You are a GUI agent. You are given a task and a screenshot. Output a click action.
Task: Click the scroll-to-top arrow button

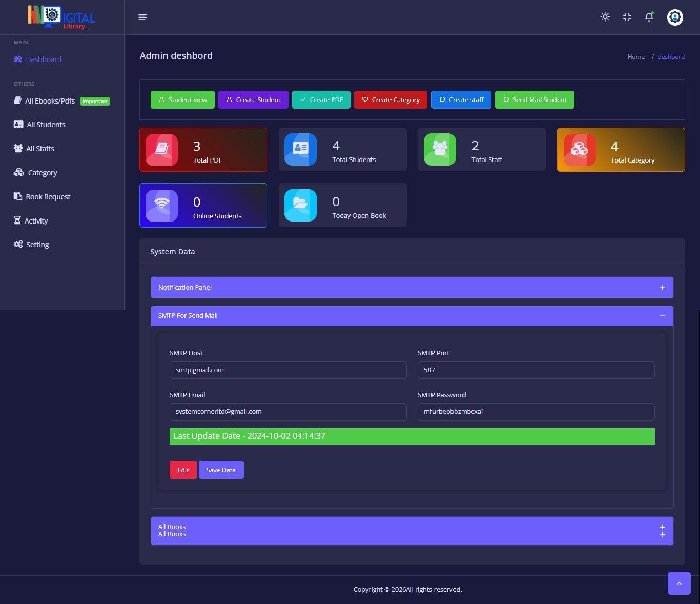pos(679,583)
